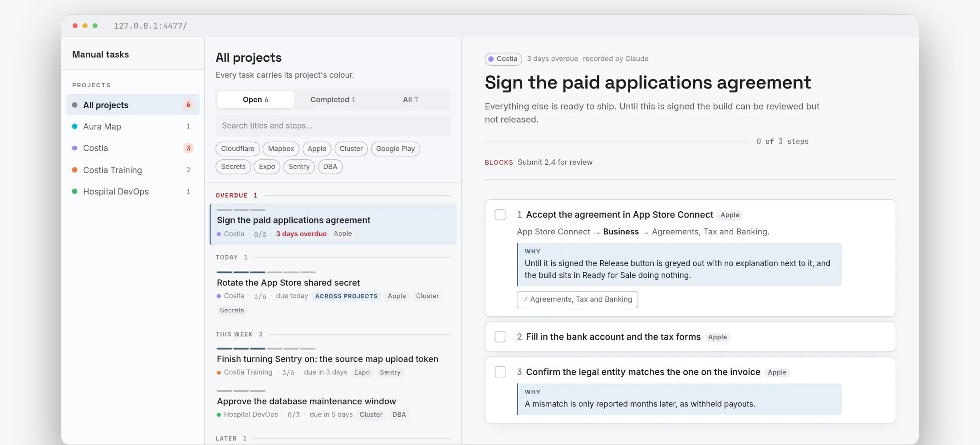Switch to the Open tab
Image resolution: width=980 pixels, height=445 pixels.
(255, 99)
